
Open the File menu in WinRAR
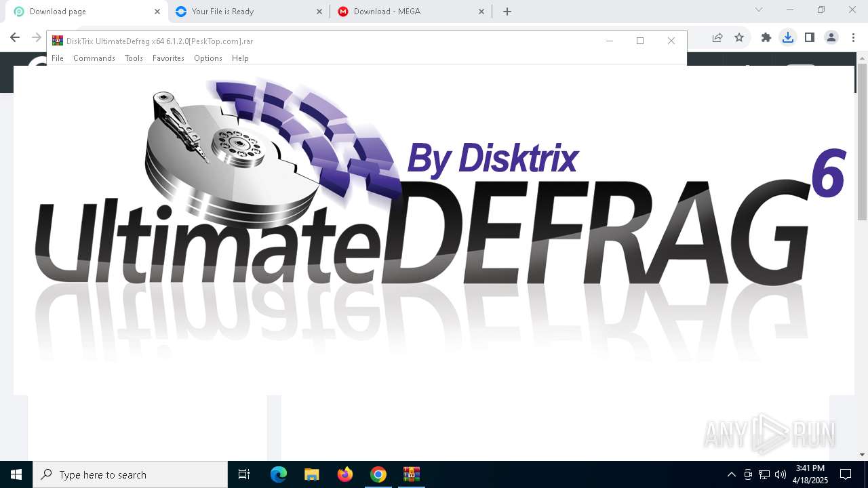tap(58, 58)
